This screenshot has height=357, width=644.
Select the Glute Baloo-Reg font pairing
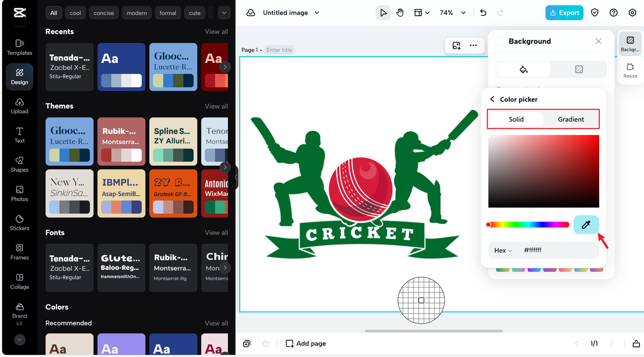click(121, 268)
